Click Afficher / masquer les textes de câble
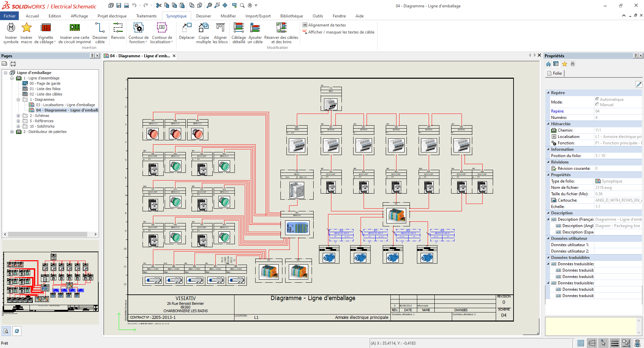This screenshot has height=348, width=644. pyautogui.click(x=338, y=32)
